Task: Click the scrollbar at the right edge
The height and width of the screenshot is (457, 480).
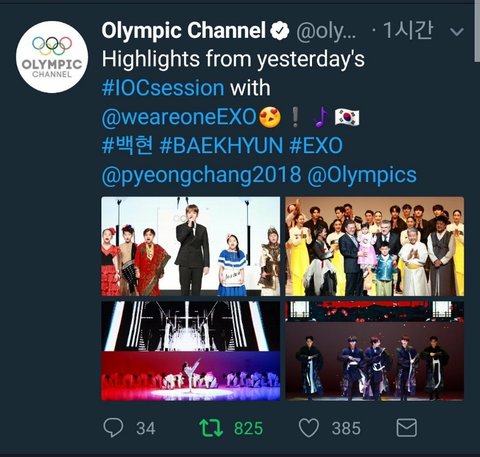Action: coord(477,31)
